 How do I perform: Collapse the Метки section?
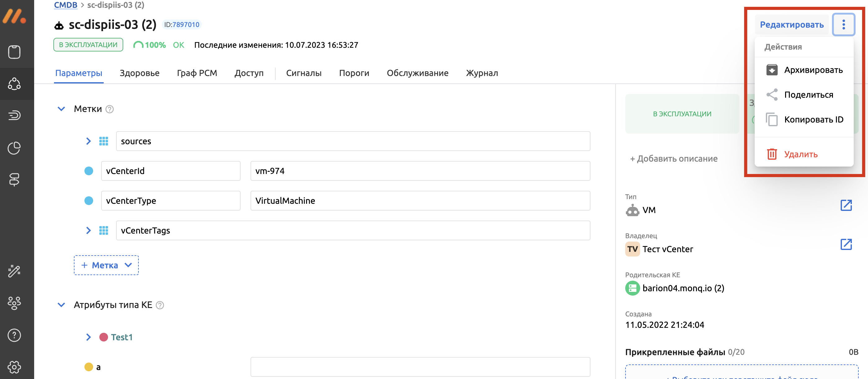click(x=61, y=109)
